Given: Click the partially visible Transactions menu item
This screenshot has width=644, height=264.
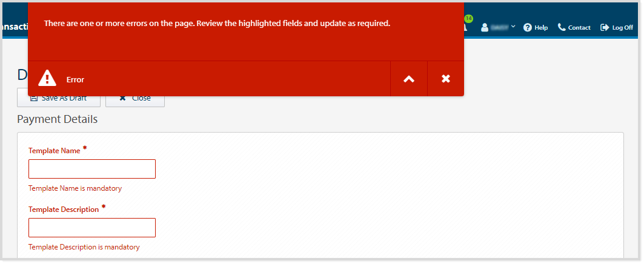Looking at the screenshot, I should tap(13, 27).
